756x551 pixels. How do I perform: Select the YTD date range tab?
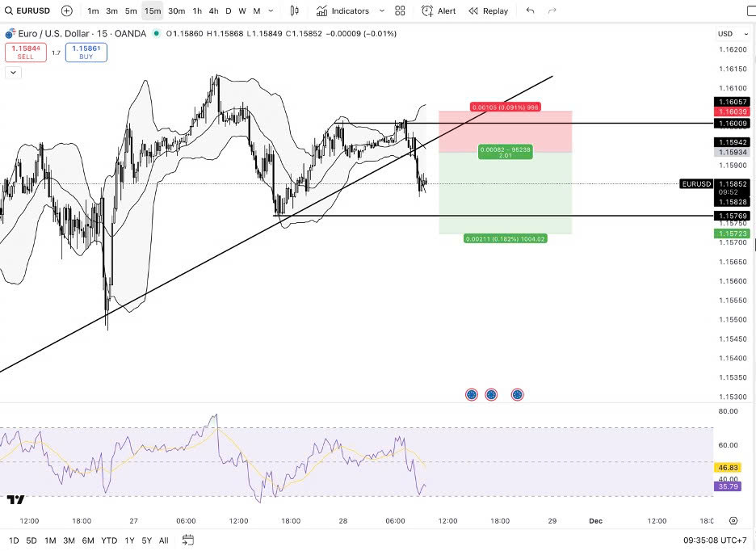coord(108,540)
